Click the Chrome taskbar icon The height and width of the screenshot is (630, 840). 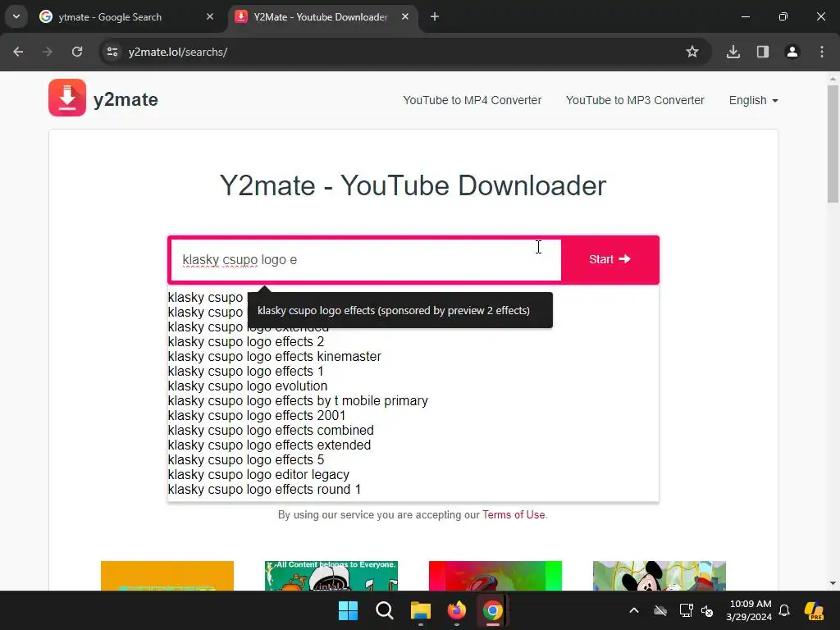tap(492, 610)
